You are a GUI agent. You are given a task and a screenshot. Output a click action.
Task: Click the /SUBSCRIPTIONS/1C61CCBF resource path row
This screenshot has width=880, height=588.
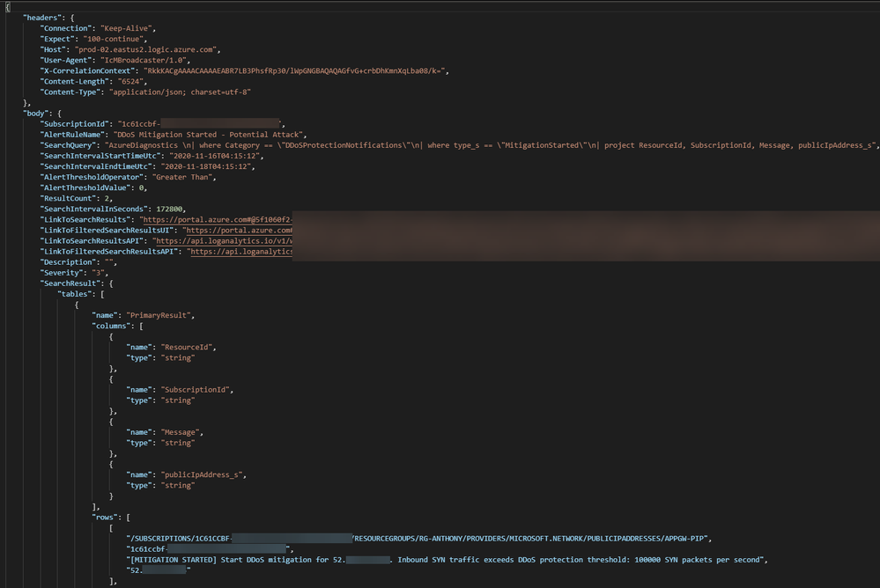[418, 539]
